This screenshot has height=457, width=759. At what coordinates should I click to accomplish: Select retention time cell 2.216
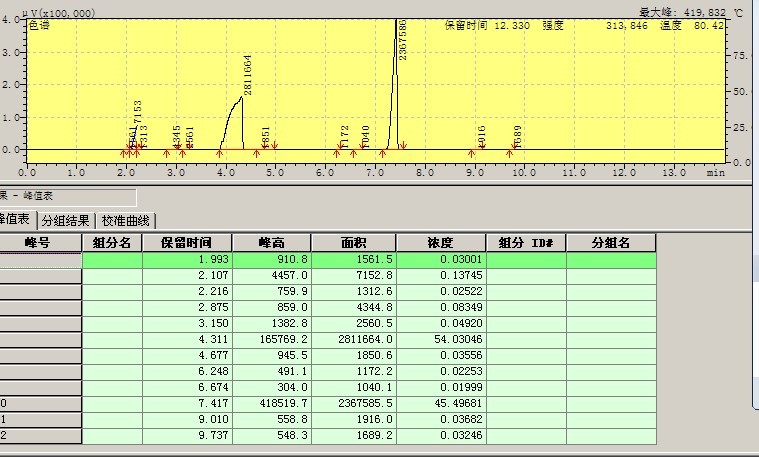click(x=187, y=291)
